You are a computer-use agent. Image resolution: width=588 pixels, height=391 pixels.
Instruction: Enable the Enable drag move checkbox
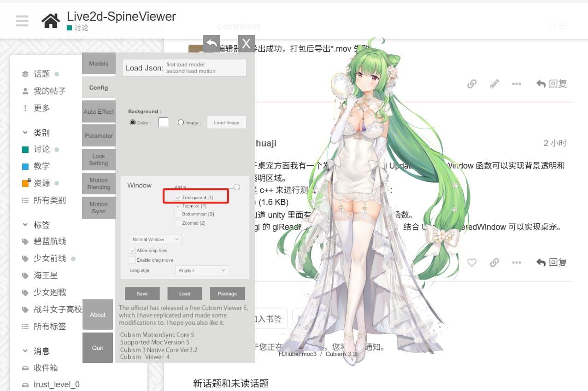133,260
